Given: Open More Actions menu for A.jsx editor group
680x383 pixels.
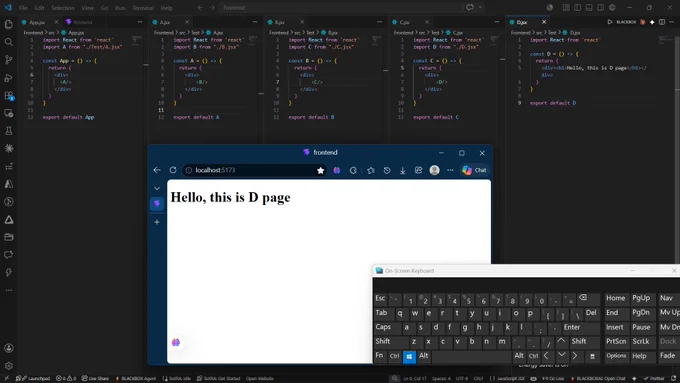Looking at the screenshot, I should pos(255,22).
